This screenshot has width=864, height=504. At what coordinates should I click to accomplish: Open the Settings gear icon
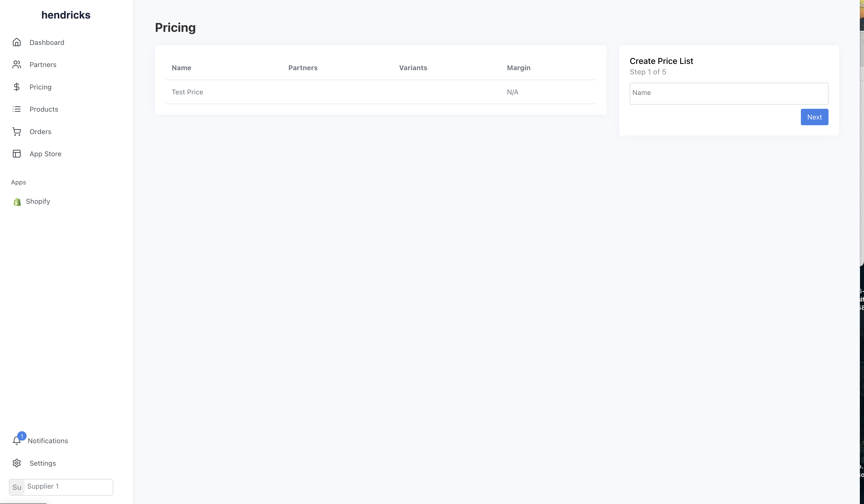tap(16, 463)
